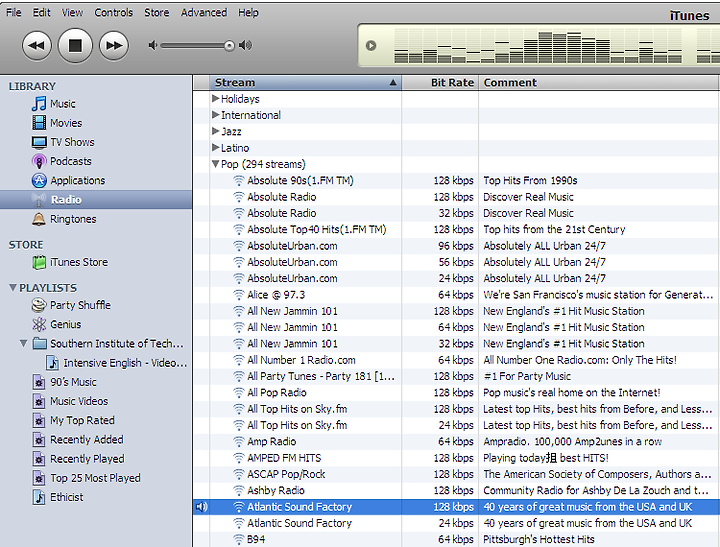Viewport: 720px width, 547px height.
Task: Select the Southern Institute of Tech folder
Action: [116, 344]
